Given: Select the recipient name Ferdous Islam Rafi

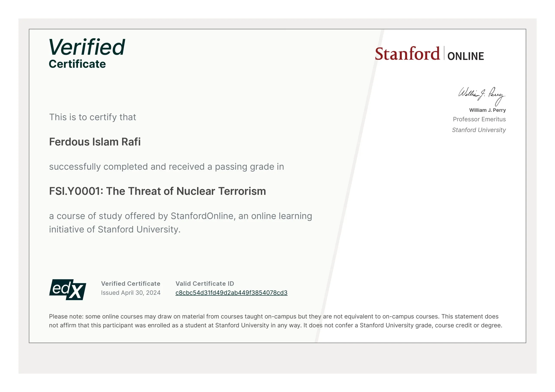Looking at the screenshot, I should pyautogui.click(x=95, y=142).
